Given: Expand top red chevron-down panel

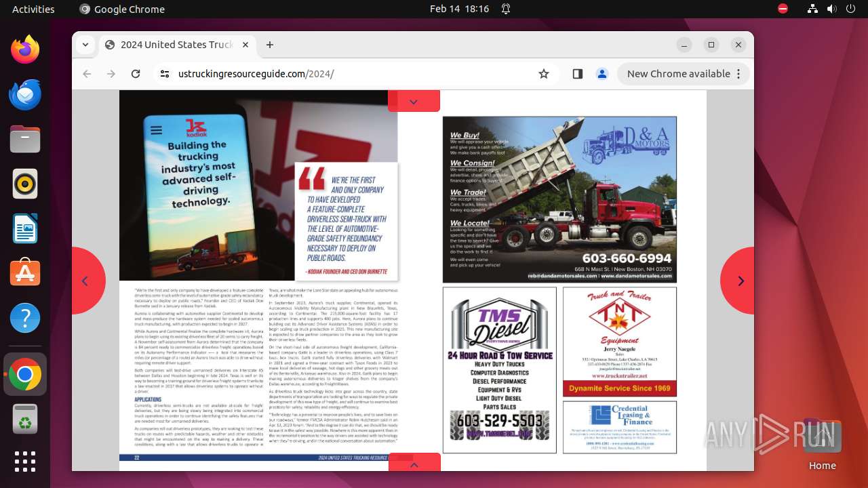Looking at the screenshot, I should (x=414, y=101).
